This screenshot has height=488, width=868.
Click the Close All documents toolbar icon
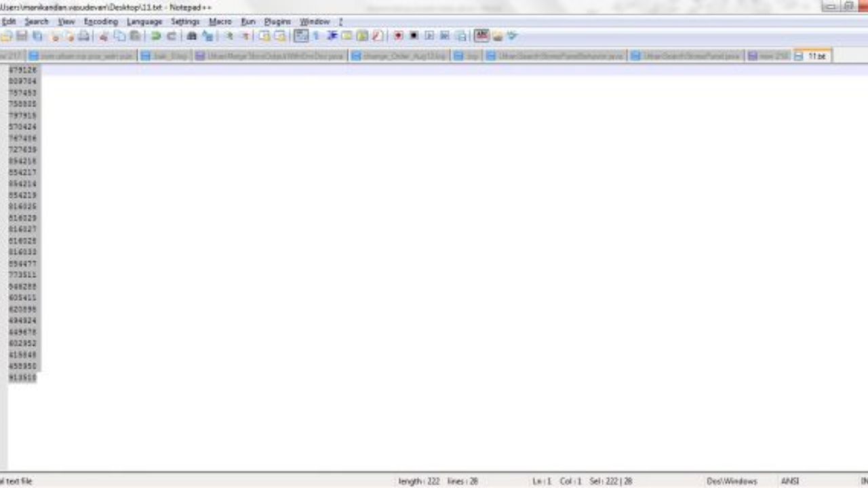coord(69,36)
